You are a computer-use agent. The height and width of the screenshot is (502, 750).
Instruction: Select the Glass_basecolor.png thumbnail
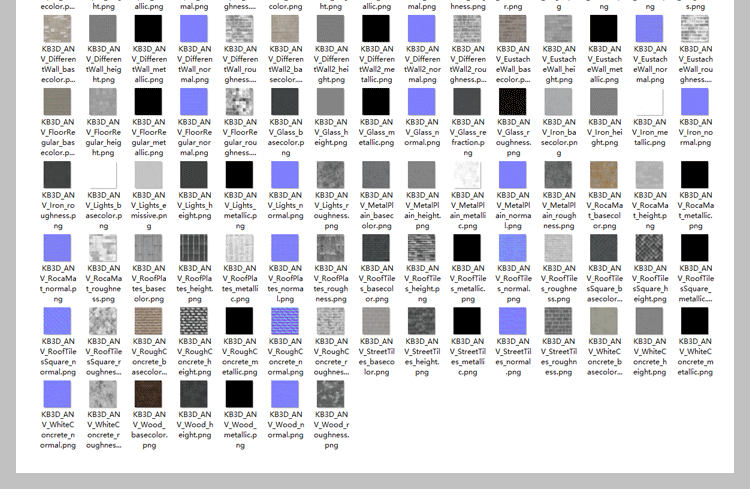pyautogui.click(x=285, y=102)
